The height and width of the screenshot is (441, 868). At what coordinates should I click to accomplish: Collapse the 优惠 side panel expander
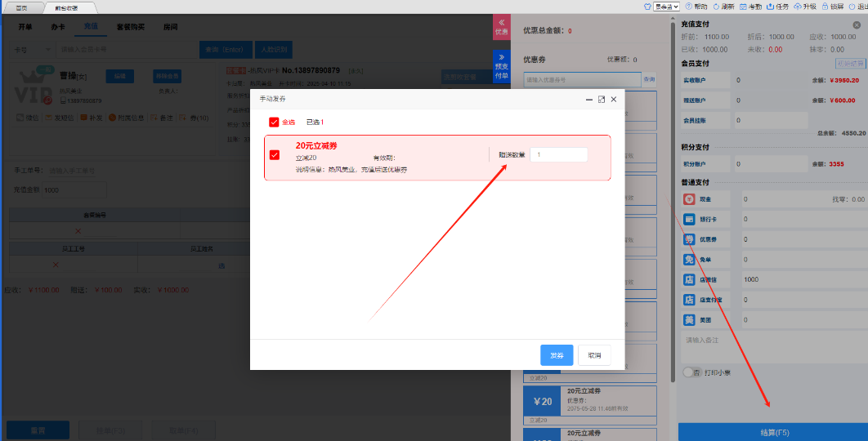click(x=501, y=27)
